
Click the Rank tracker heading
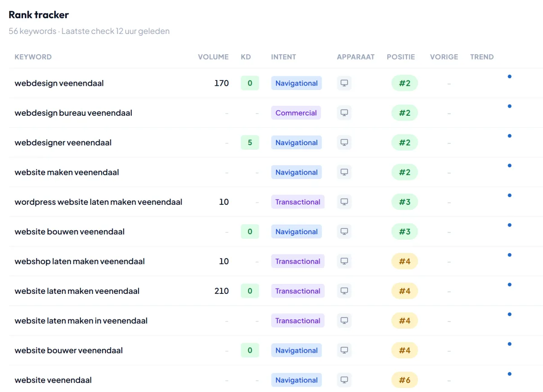coord(39,14)
